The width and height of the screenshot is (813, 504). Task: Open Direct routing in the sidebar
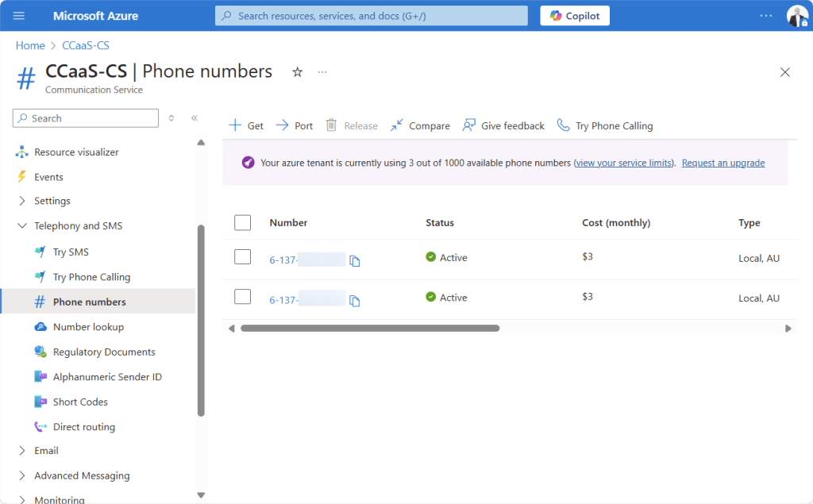(x=83, y=427)
